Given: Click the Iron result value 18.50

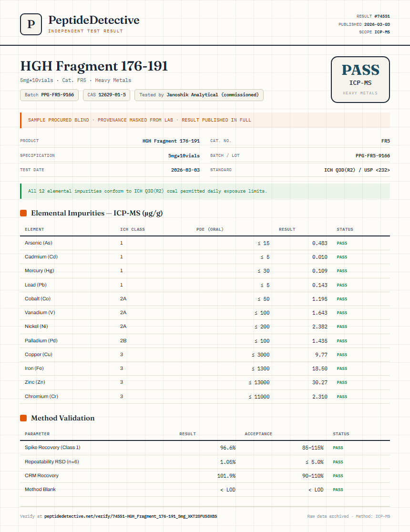Looking at the screenshot, I should click(x=320, y=369).
